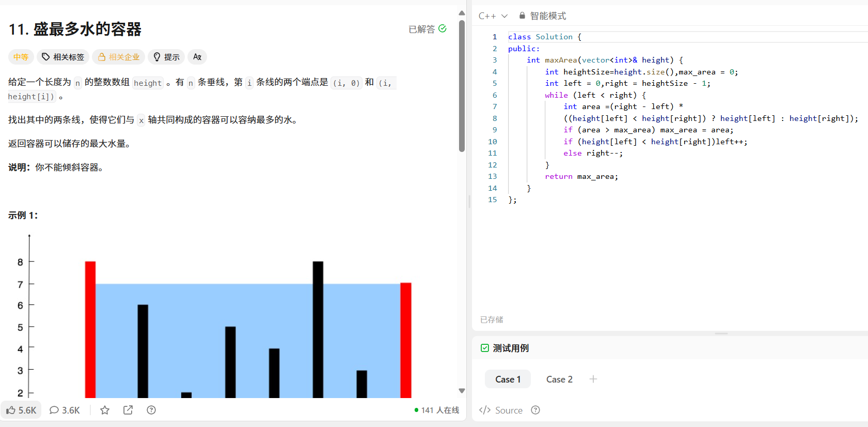Click code line 7 with int area

[622, 106]
